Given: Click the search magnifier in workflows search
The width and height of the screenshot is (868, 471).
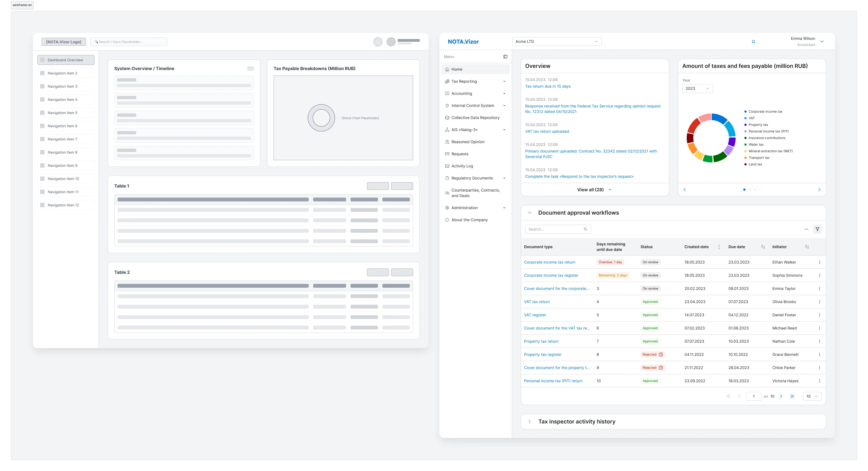Looking at the screenshot, I should pos(585,229).
